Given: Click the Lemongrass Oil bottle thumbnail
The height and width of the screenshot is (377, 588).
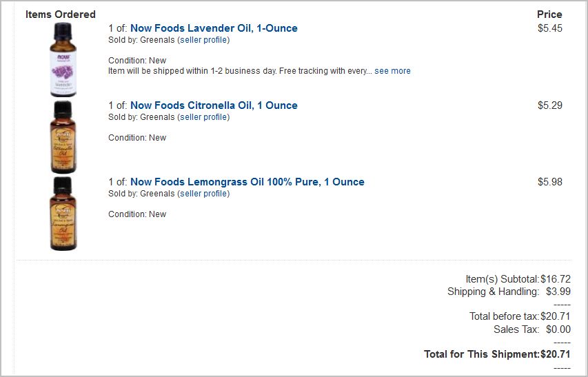Looking at the screenshot, I should tap(63, 214).
